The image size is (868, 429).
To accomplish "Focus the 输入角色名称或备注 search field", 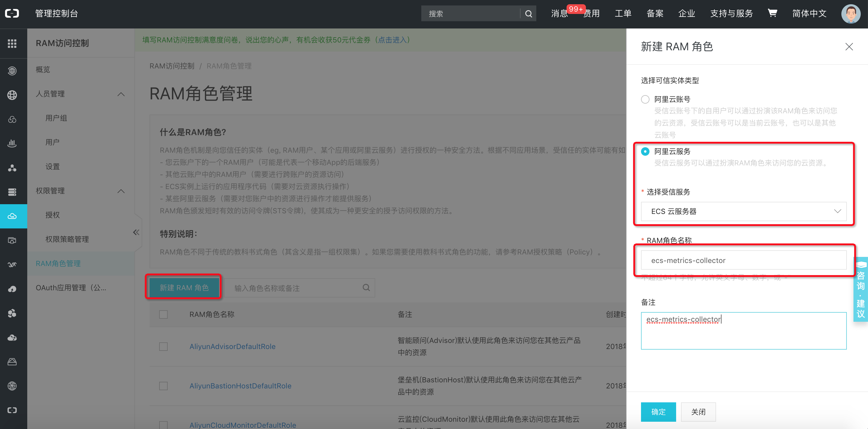I will [299, 288].
